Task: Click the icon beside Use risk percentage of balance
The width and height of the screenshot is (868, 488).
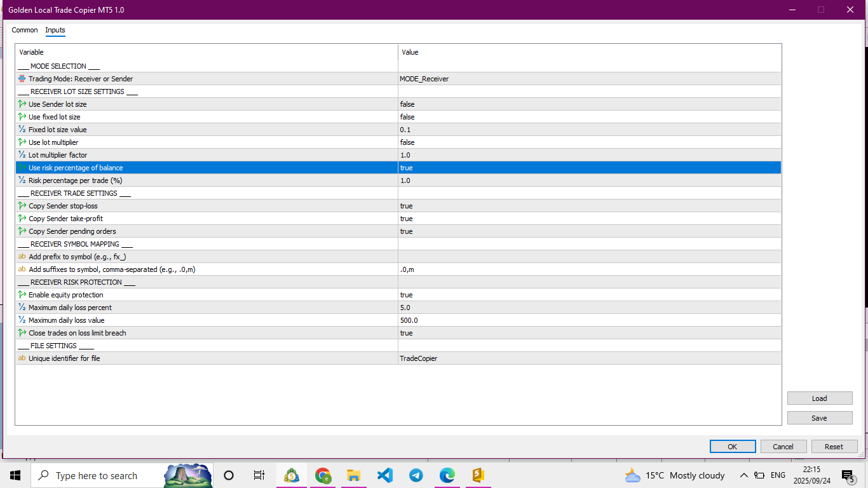Action: 22,168
